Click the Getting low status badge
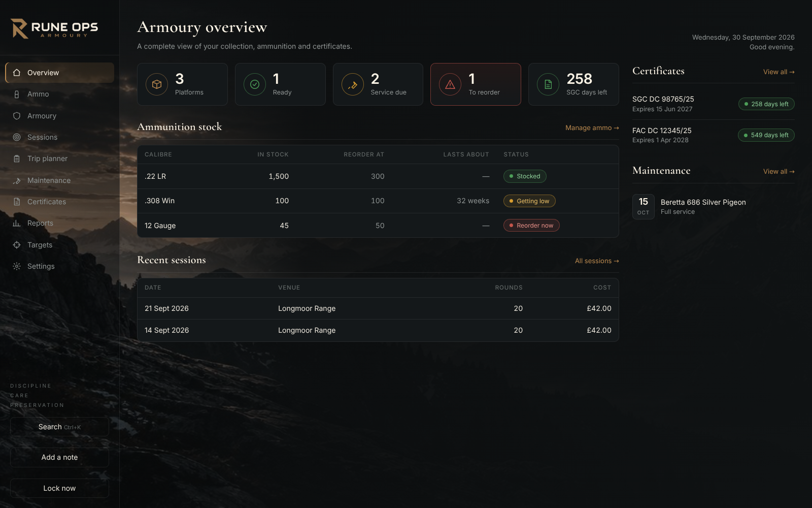Image resolution: width=812 pixels, height=508 pixels. [x=529, y=201]
